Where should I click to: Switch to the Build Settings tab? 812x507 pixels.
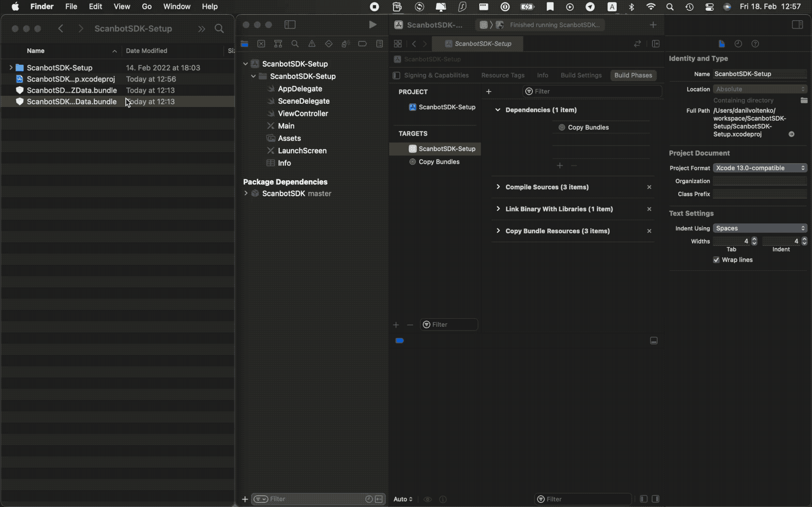(581, 75)
